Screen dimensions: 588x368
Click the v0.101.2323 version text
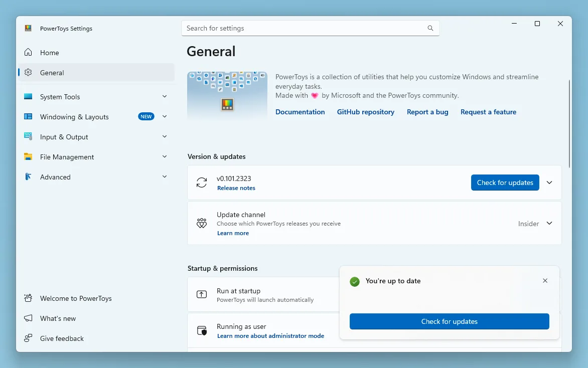tap(234, 179)
